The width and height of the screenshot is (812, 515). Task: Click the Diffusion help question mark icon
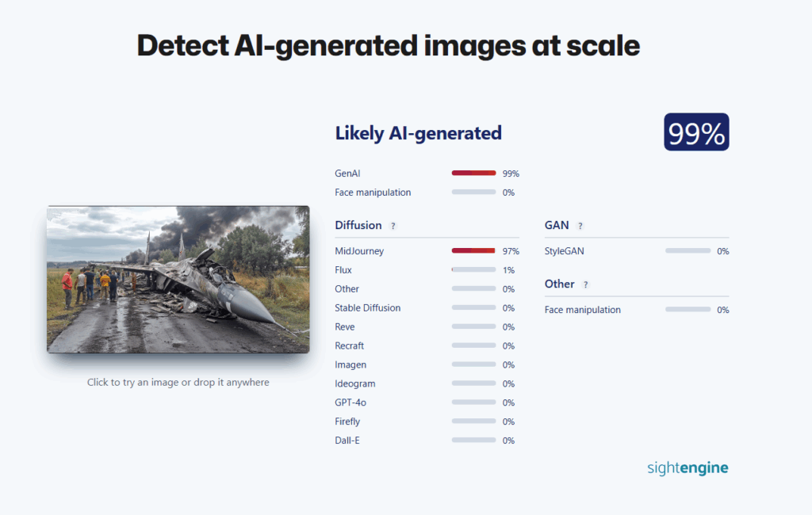[x=393, y=226]
